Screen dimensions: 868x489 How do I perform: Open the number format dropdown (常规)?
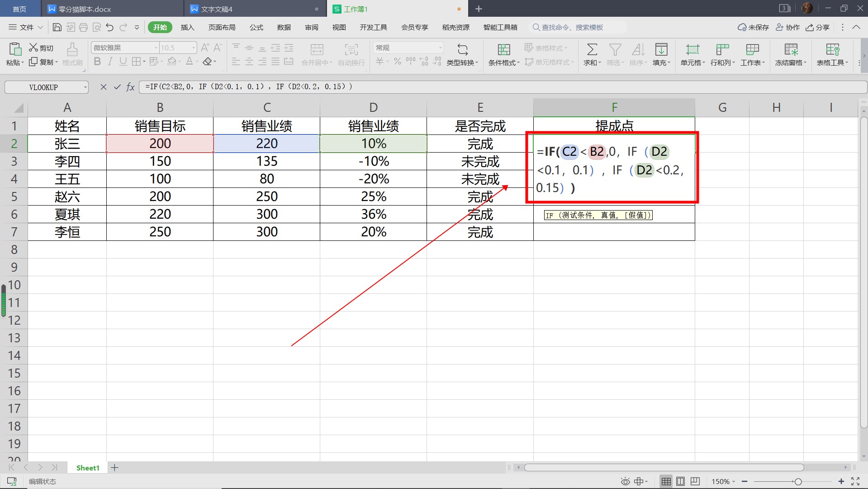point(440,48)
